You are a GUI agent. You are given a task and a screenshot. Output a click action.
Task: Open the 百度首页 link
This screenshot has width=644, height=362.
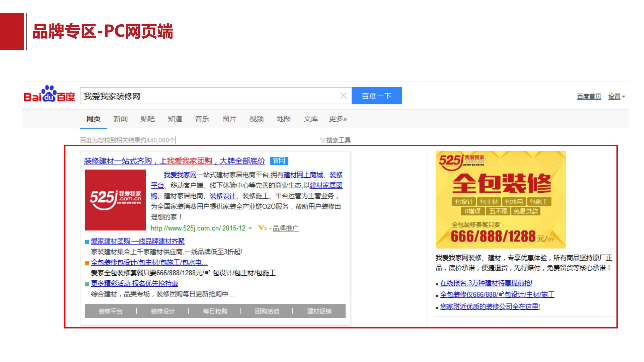tap(589, 97)
